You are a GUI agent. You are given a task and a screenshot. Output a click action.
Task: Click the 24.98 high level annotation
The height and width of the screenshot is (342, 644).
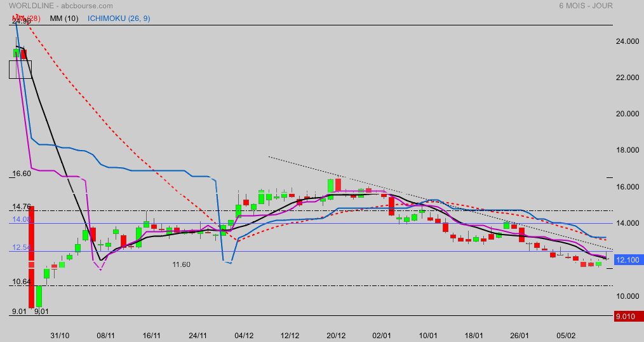pyautogui.click(x=22, y=21)
